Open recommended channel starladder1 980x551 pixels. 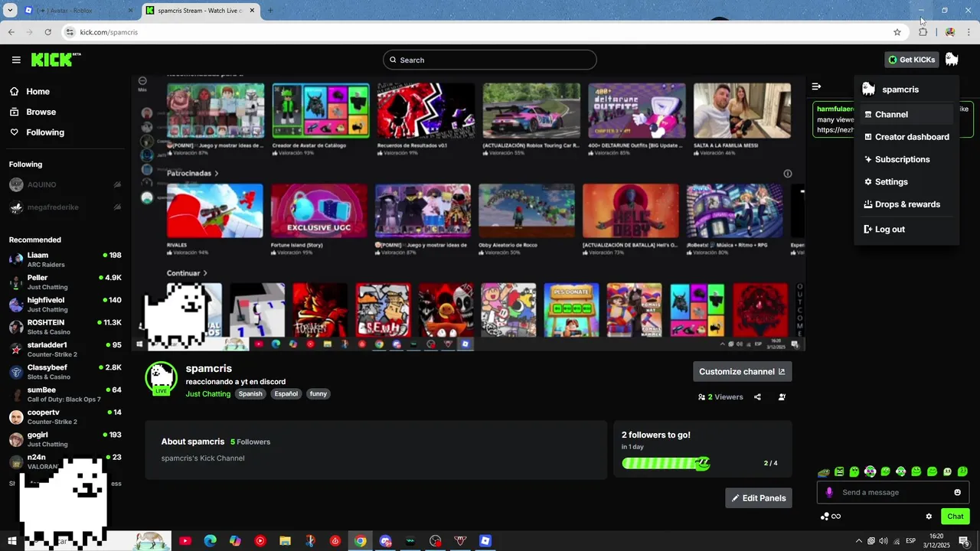pos(65,349)
